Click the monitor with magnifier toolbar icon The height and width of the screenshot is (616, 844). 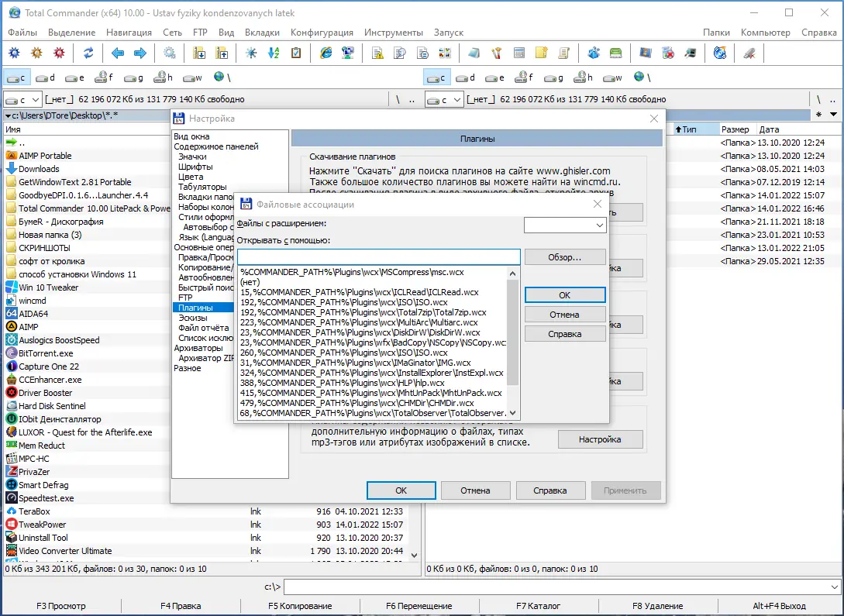[x=691, y=53]
